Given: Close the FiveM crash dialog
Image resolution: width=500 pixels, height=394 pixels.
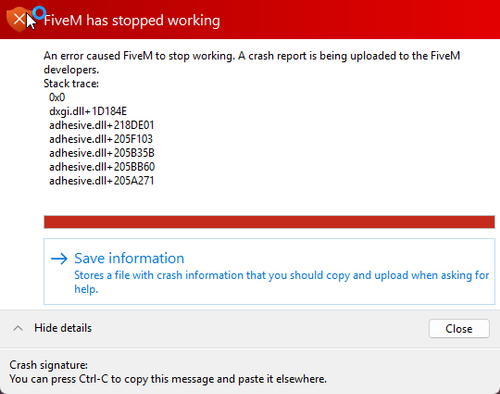Looking at the screenshot, I should tap(459, 329).
